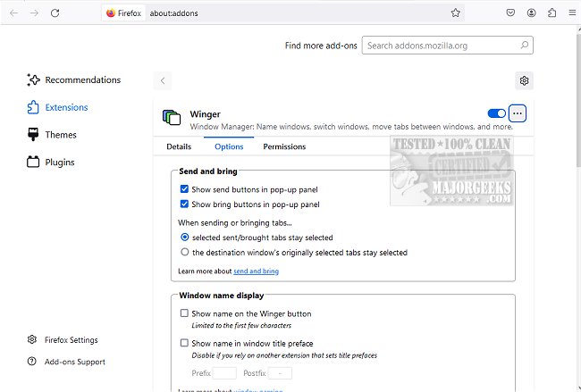Open the Firefox application menu
Screen dimensions: 581x392
[x=570, y=13]
